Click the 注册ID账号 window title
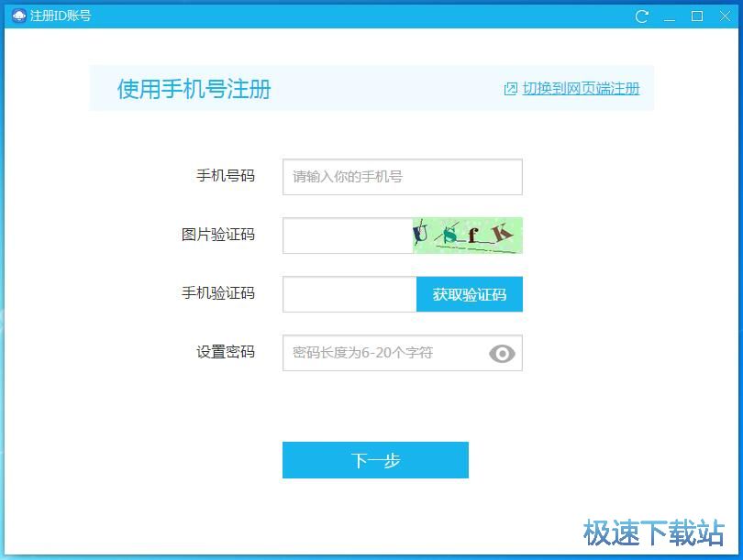This screenshot has width=743, height=560. [61, 16]
